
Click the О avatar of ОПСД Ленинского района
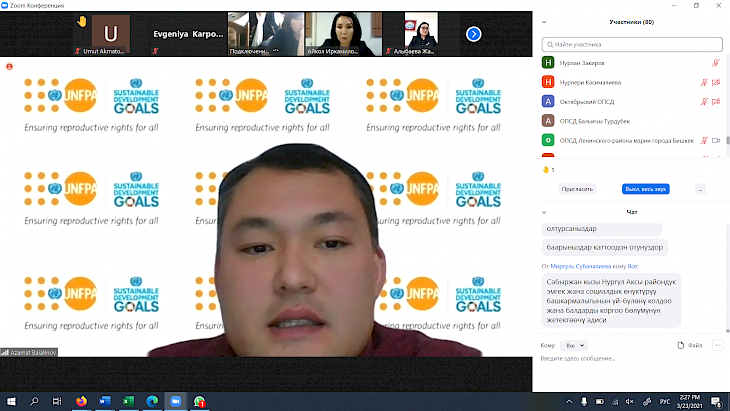click(x=548, y=140)
